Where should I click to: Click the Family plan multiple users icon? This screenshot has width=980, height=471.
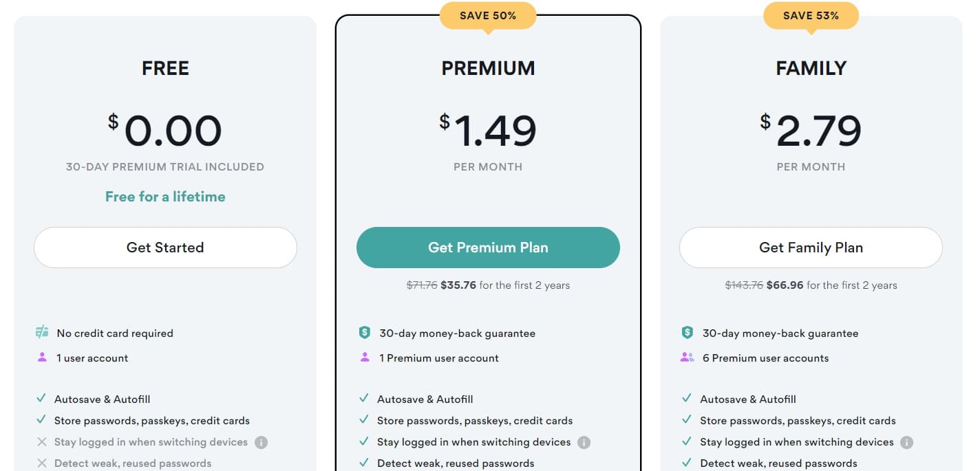click(687, 358)
